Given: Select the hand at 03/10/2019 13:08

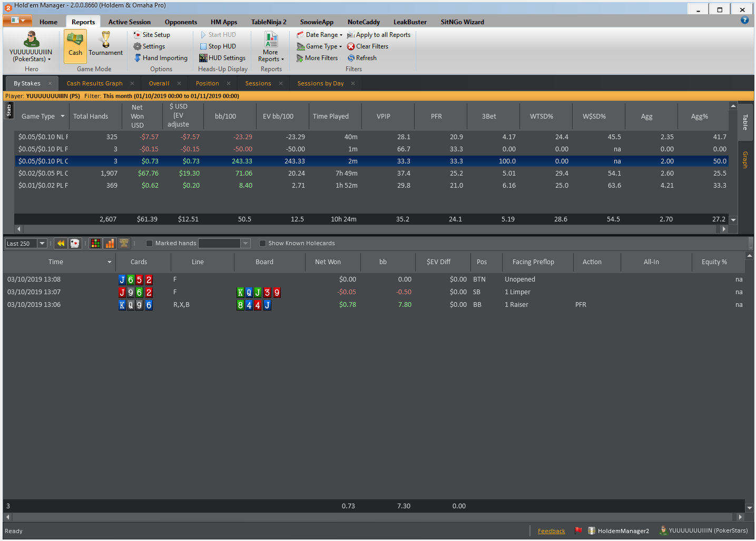Looking at the screenshot, I should click(x=374, y=279).
